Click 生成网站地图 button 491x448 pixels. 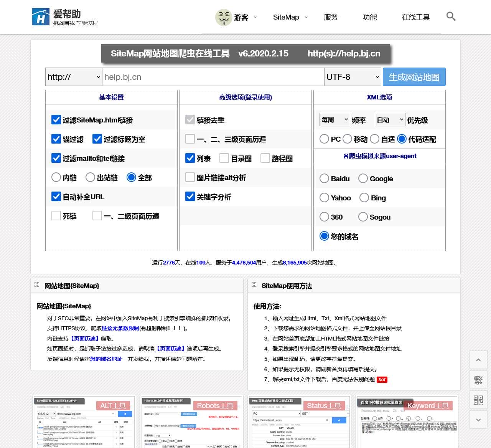414,77
